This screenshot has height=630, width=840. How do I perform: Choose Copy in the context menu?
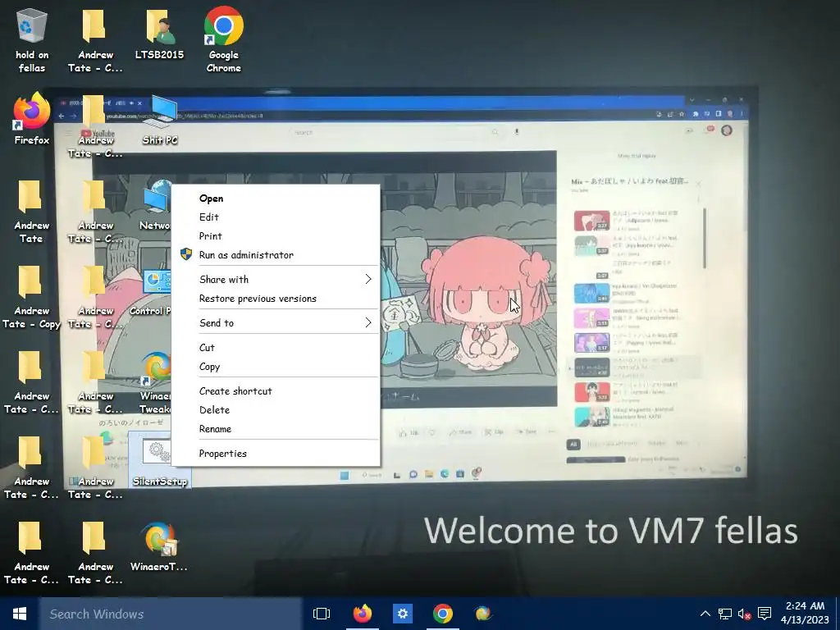[x=276, y=367]
